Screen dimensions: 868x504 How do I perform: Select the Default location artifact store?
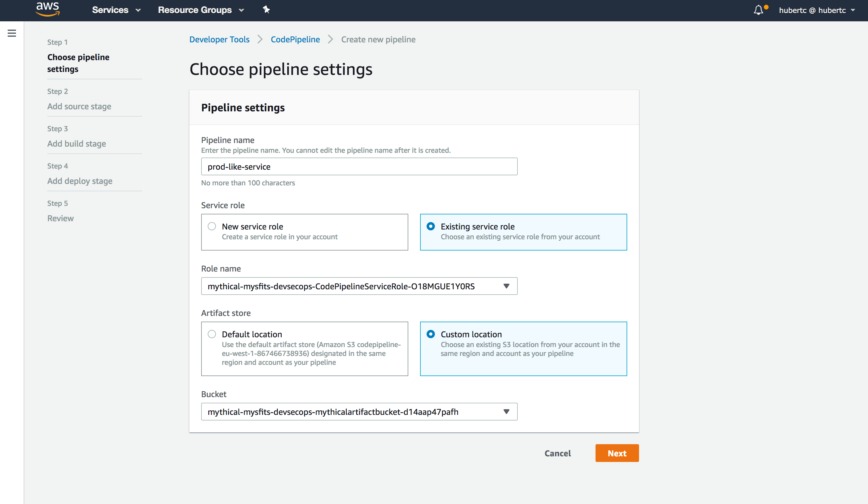click(x=304, y=349)
